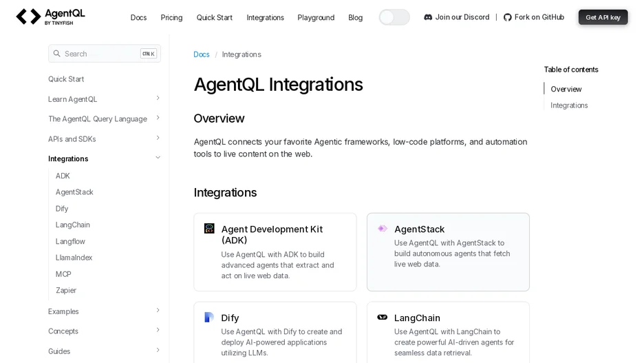Open Dify in sidebar
This screenshot has height=363, width=644.
tap(62, 209)
